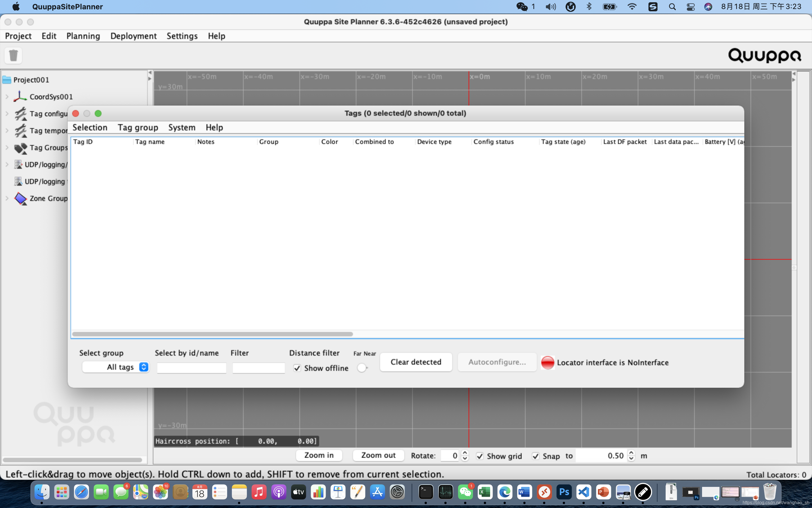Open Tag group menu in Tags window
Screen dimensions: 812x508
[138, 128]
